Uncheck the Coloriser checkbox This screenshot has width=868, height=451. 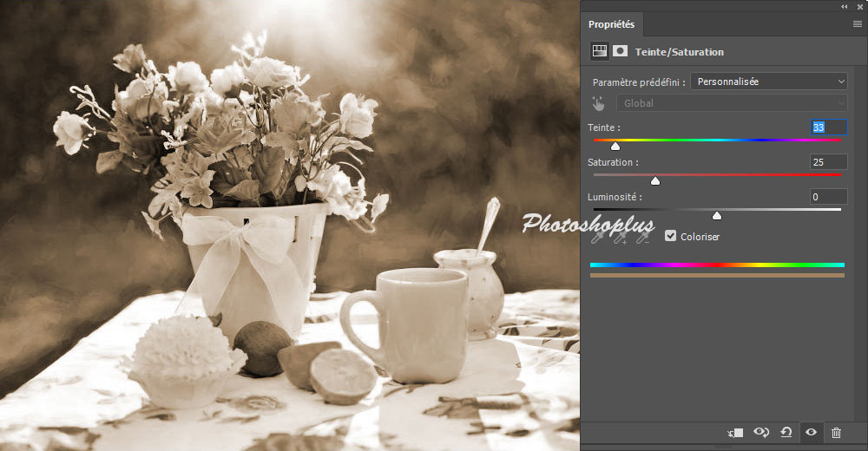point(670,236)
